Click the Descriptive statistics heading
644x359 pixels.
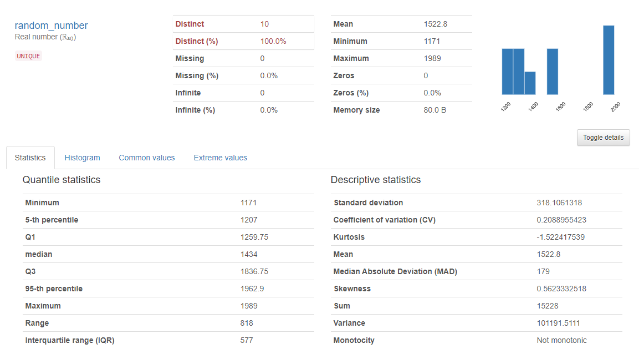(375, 180)
